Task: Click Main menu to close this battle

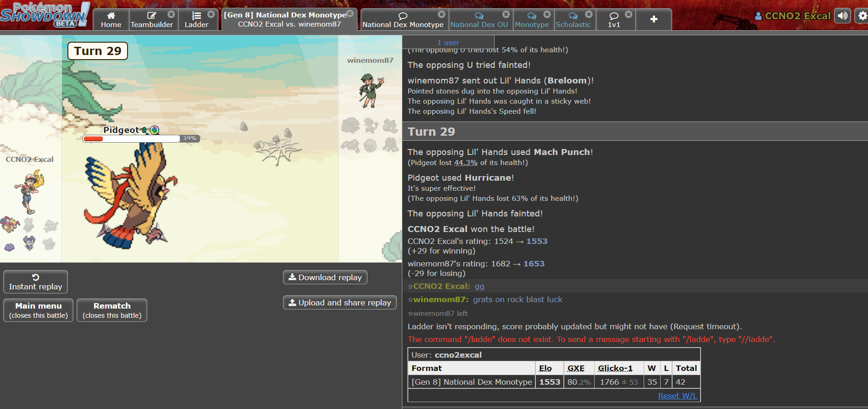Action: point(39,310)
